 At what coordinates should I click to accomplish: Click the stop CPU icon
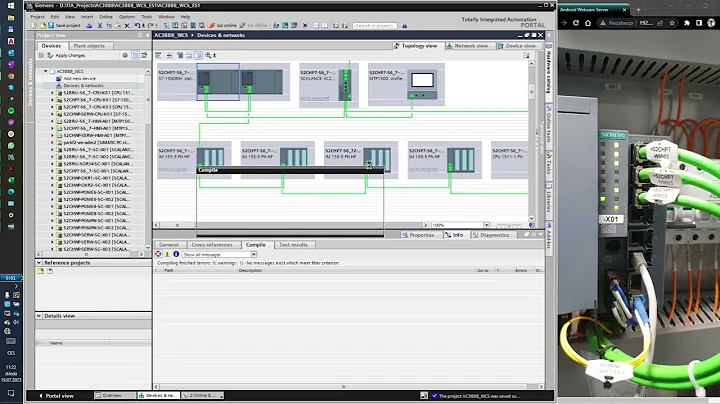point(294,26)
